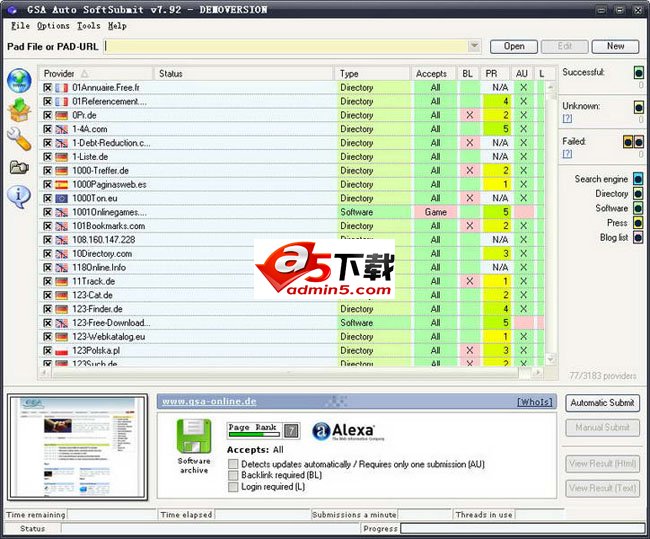650x539 pixels.
Task: Click the EU flag next to 1000Ton.eu
Action: click(61, 199)
